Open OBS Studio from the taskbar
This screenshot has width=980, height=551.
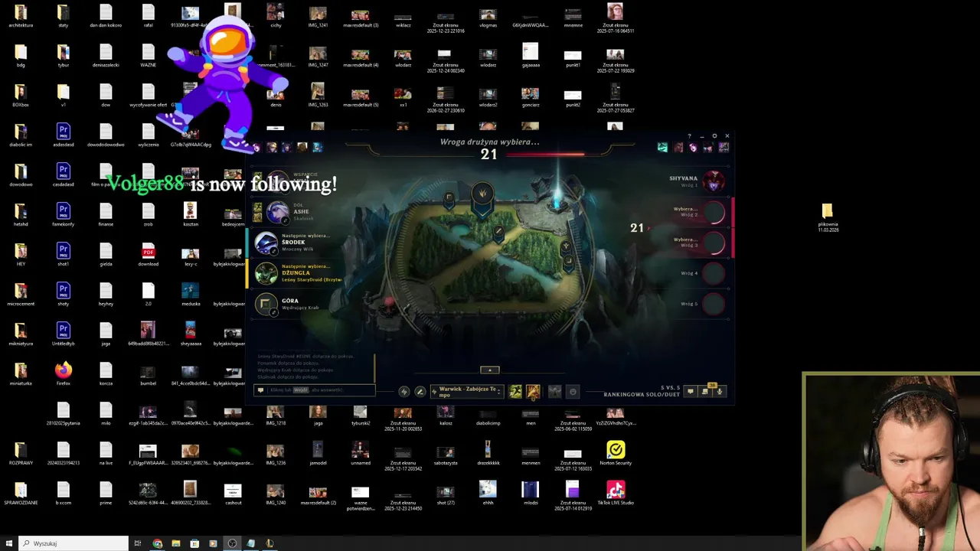(x=232, y=543)
